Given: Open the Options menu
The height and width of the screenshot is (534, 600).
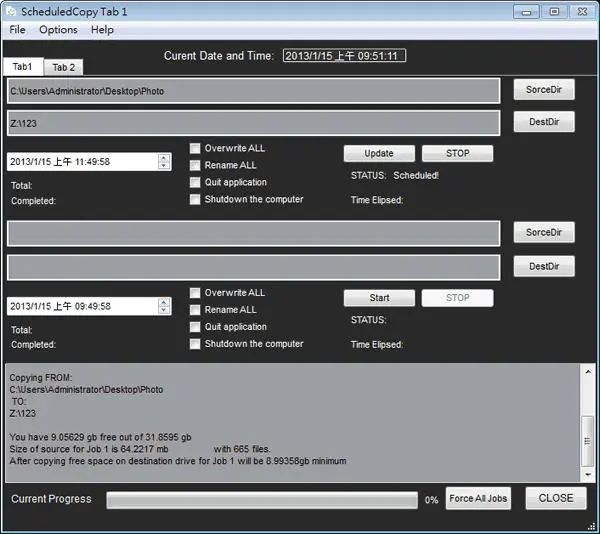Looking at the screenshot, I should [x=58, y=30].
